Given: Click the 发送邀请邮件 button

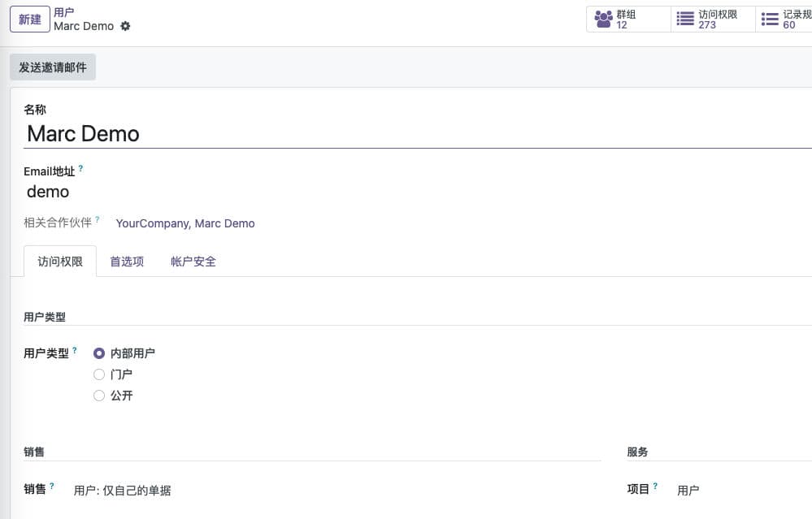Looking at the screenshot, I should (x=53, y=67).
